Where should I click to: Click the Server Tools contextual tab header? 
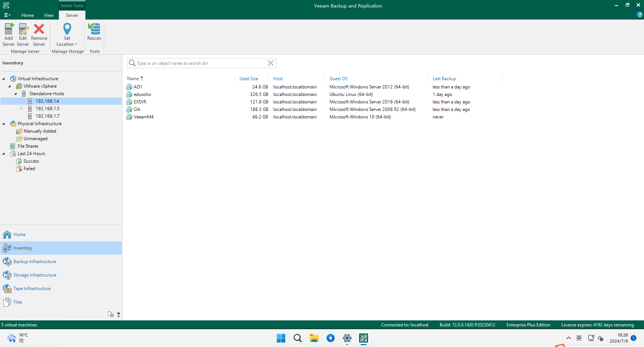[x=72, y=6]
